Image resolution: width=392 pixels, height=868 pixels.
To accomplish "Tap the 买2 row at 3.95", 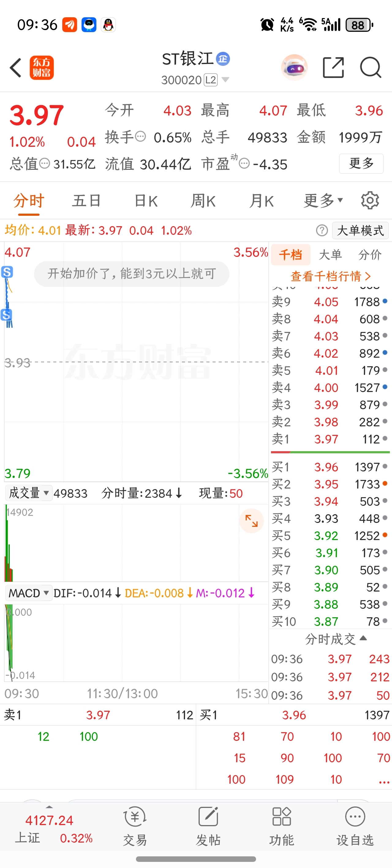I will (330, 485).
